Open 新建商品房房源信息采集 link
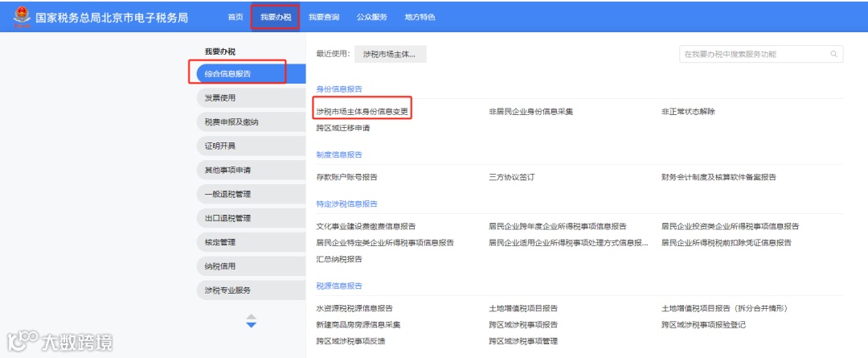 (358, 325)
